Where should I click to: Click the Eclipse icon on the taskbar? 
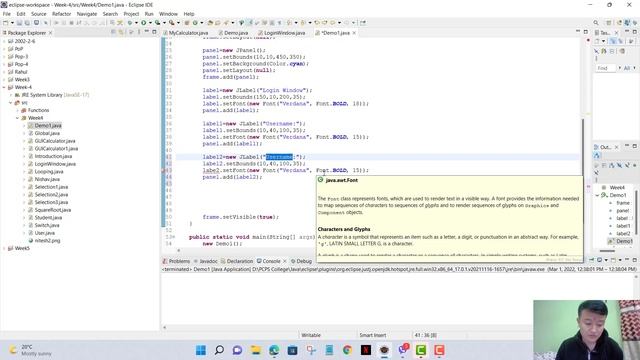tap(384, 350)
